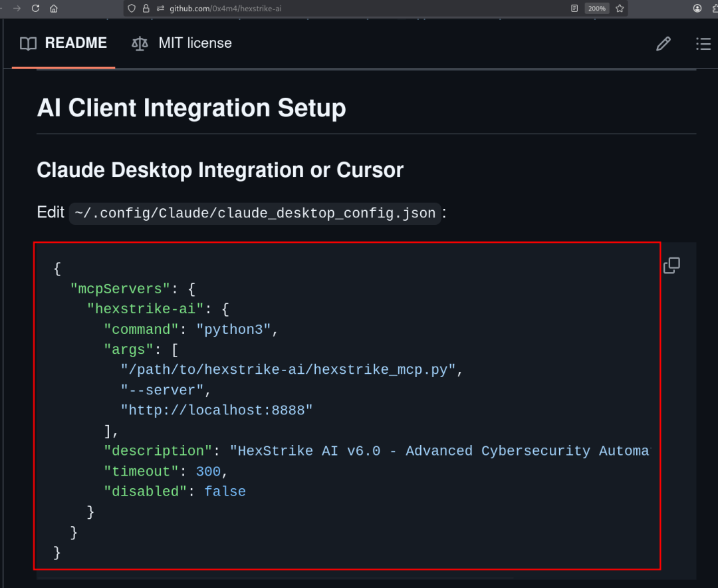Image resolution: width=718 pixels, height=588 pixels.
Task: Bookmark this page with the star icon
Action: tap(620, 8)
